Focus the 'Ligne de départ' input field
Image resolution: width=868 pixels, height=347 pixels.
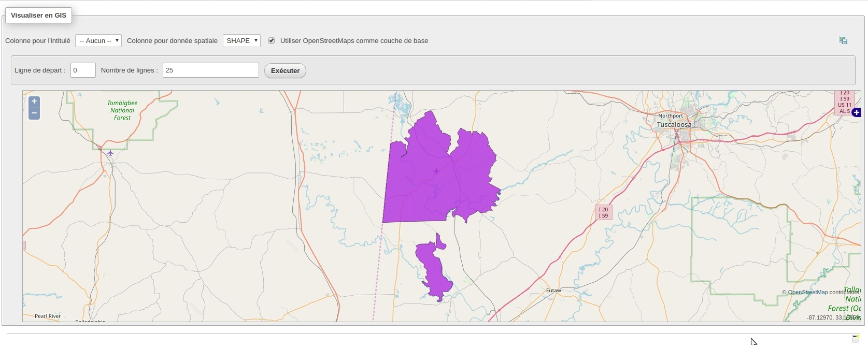tap(83, 70)
